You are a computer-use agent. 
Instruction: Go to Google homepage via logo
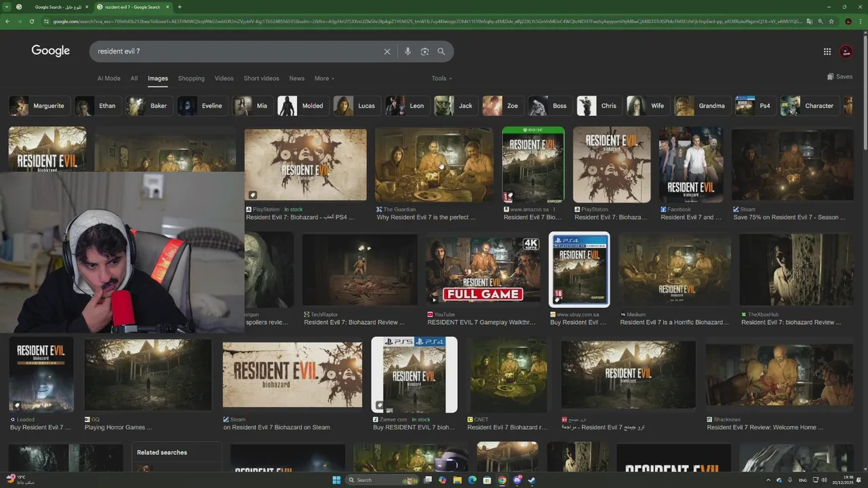(51, 52)
